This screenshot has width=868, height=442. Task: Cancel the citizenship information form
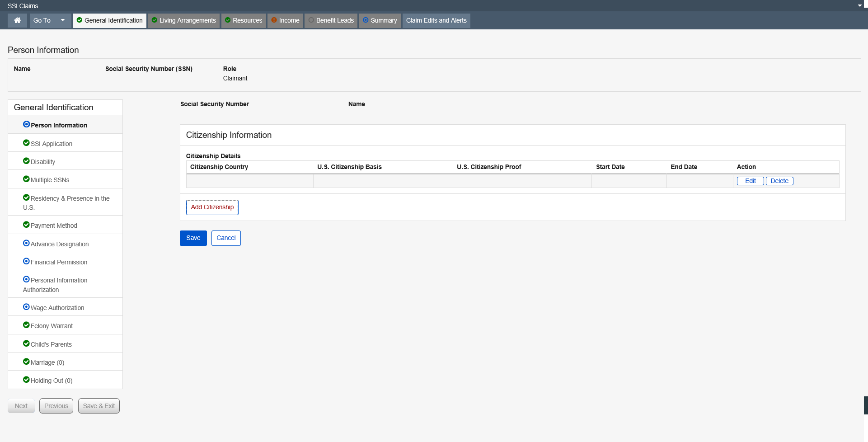pyautogui.click(x=226, y=238)
